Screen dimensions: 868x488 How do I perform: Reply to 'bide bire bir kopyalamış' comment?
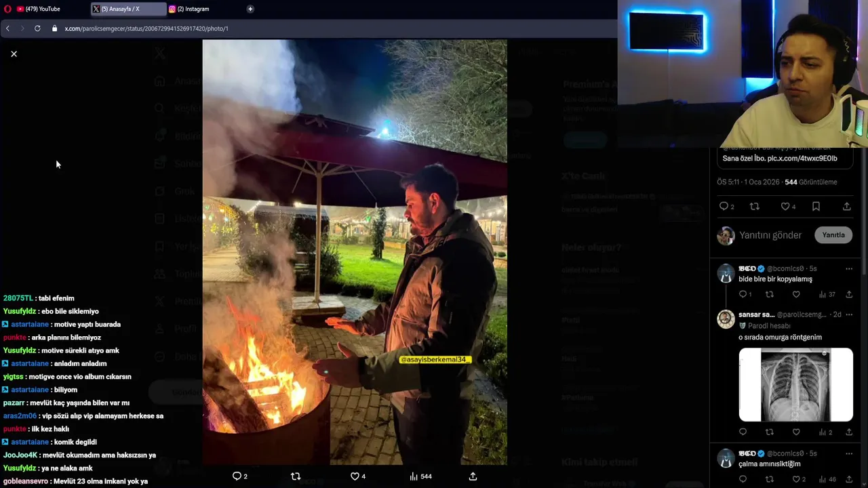pyautogui.click(x=745, y=294)
